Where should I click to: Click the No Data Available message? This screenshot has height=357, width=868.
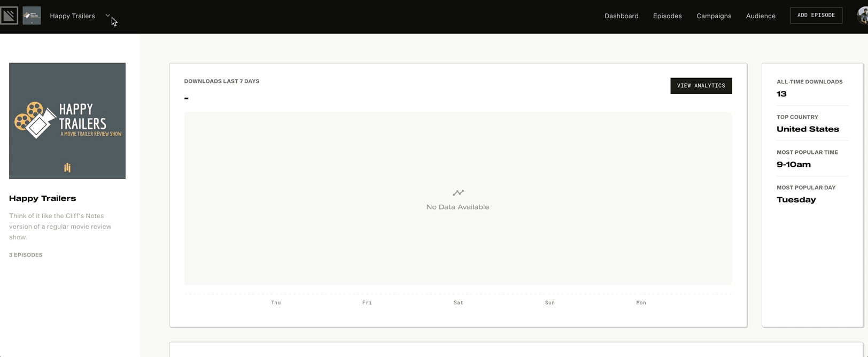click(458, 207)
